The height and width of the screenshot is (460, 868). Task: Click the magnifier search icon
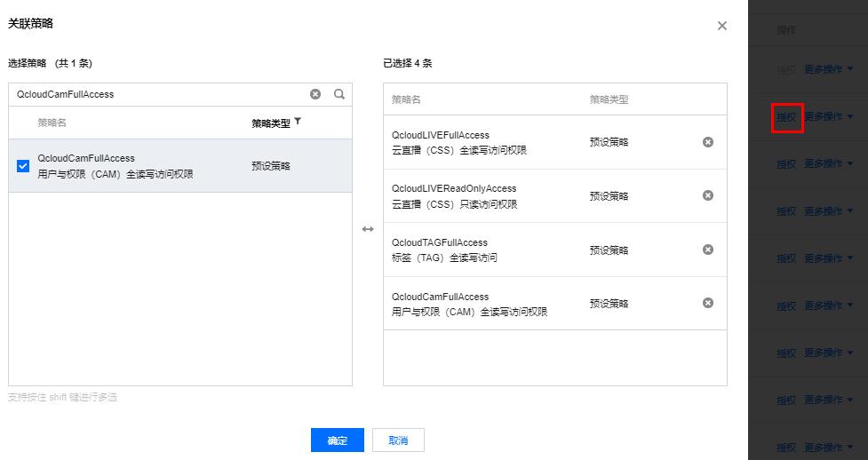(x=339, y=94)
